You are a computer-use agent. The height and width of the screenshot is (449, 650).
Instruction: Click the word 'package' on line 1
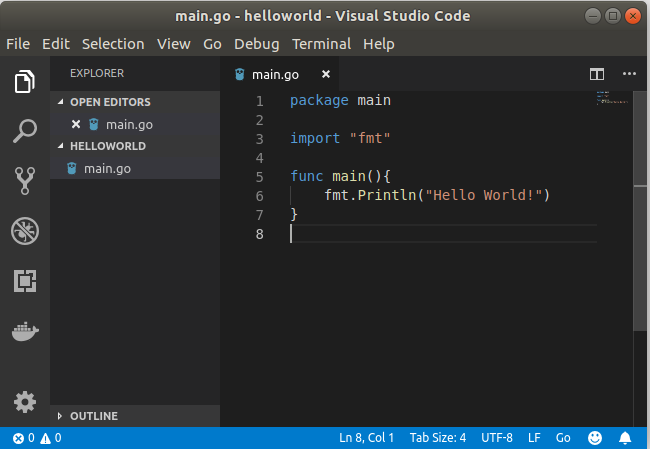[x=319, y=101]
